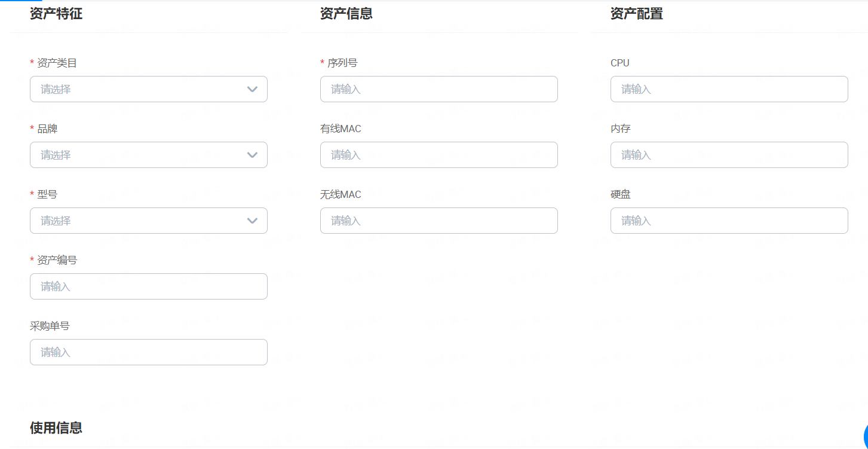Click the blue floating button at right edge
The image size is (868, 449).
[865, 435]
